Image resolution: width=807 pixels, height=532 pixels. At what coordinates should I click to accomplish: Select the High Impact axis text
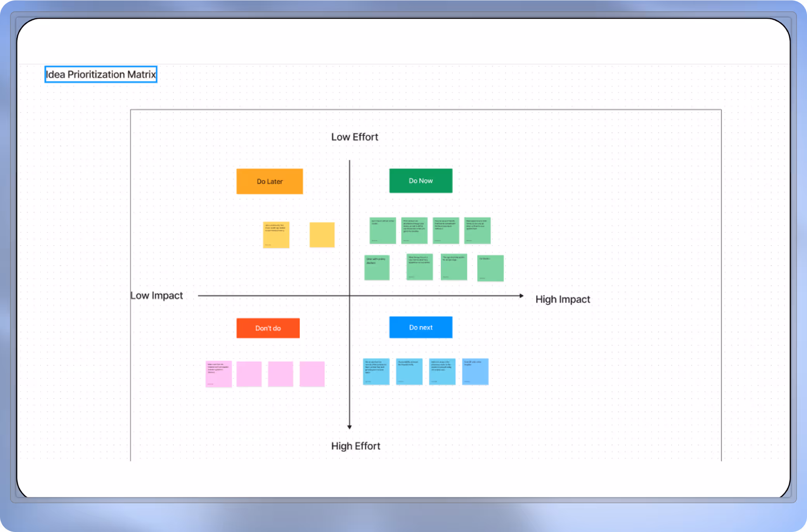click(x=563, y=299)
